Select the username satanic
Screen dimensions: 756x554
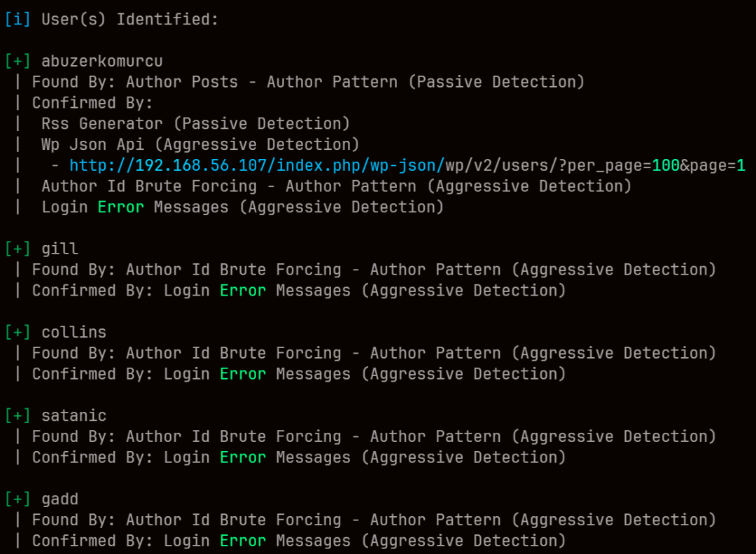point(73,416)
